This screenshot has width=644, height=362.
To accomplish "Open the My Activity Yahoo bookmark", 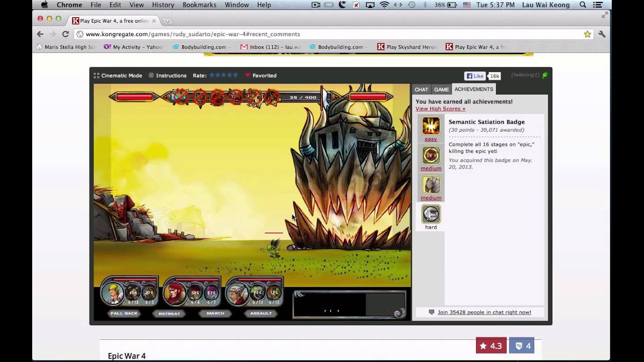I will point(133,47).
